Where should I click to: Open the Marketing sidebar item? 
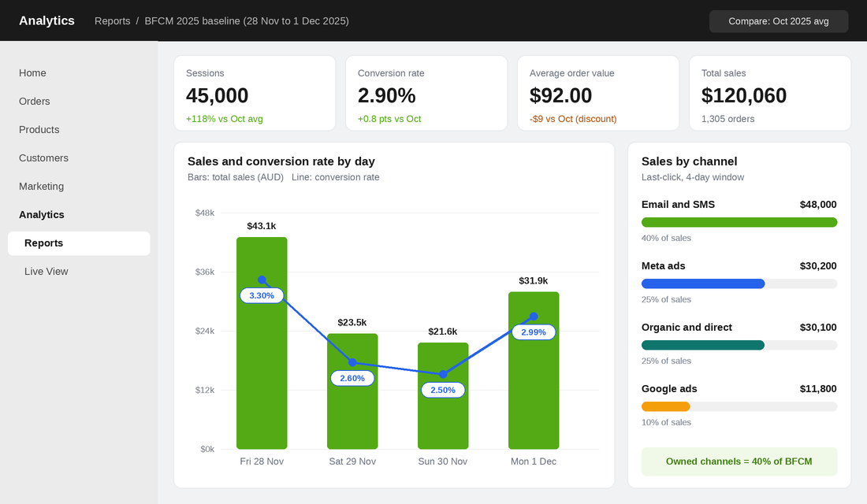click(x=42, y=186)
